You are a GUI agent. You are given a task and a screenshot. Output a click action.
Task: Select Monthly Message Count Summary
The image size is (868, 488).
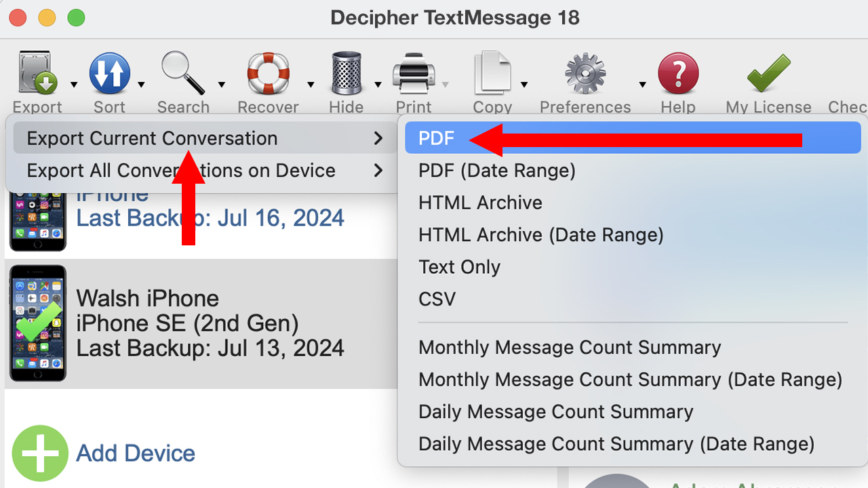(569, 348)
